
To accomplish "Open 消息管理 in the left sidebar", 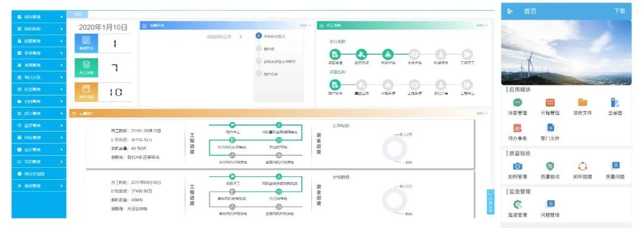I will [x=39, y=186].
